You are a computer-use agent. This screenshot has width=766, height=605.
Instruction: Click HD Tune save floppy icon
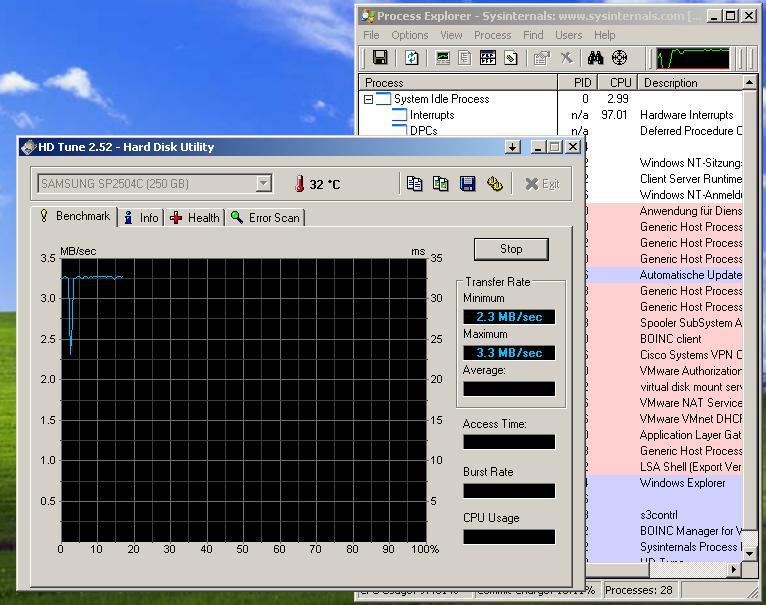pos(468,184)
